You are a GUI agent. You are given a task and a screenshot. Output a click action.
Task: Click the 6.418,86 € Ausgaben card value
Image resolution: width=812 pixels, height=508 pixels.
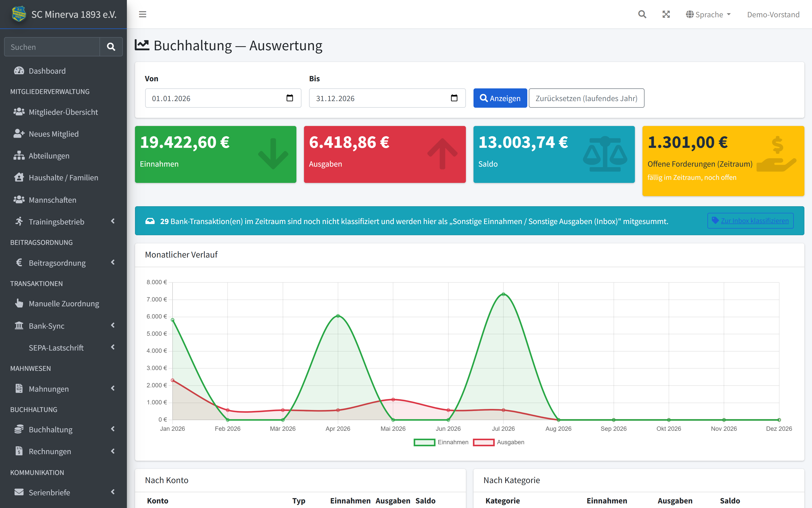[349, 142]
